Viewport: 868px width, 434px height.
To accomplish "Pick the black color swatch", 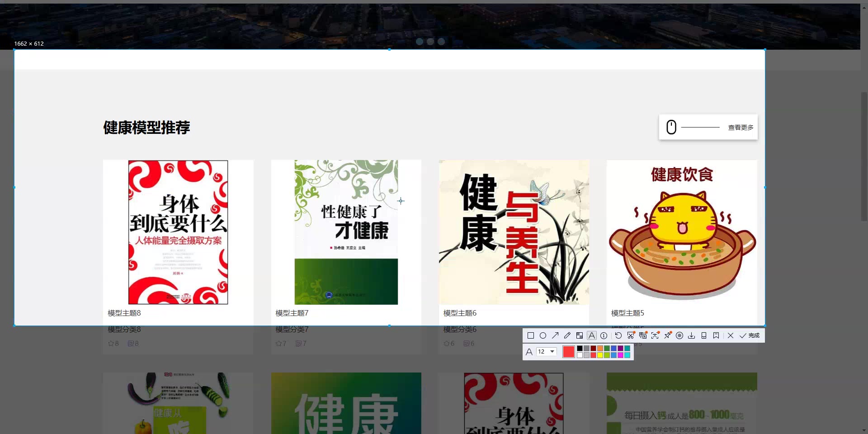I will click(580, 349).
